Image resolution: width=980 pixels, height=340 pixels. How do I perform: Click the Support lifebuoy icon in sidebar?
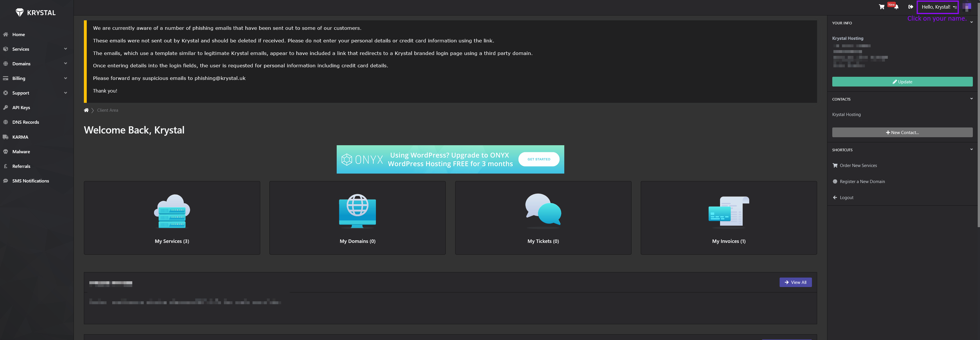coord(5,93)
